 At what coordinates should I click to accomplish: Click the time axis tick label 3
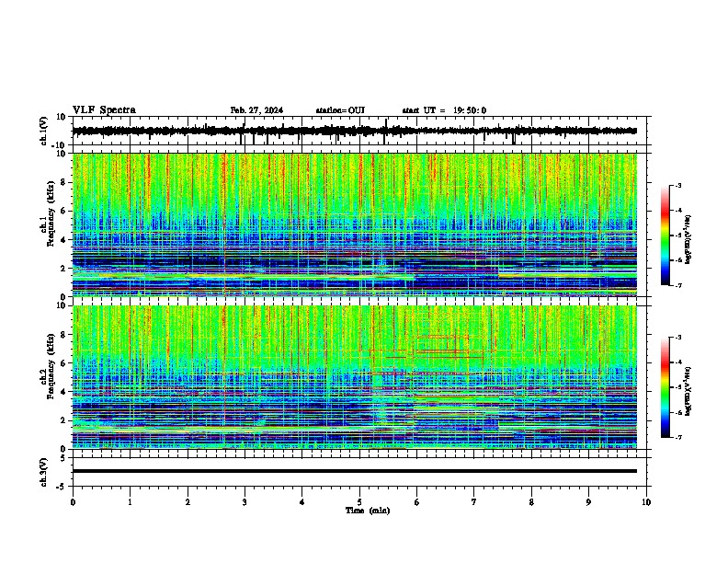point(245,502)
